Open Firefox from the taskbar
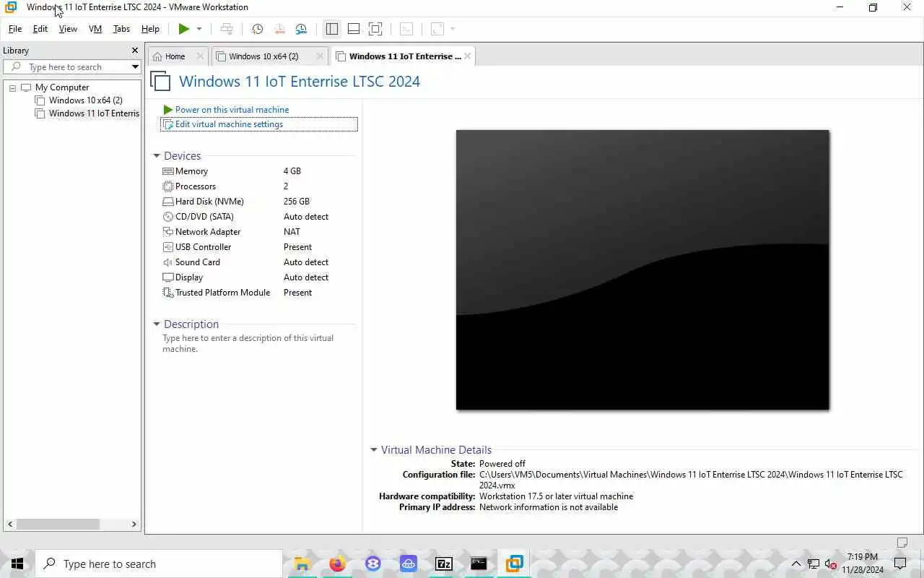The width and height of the screenshot is (924, 578). [337, 564]
